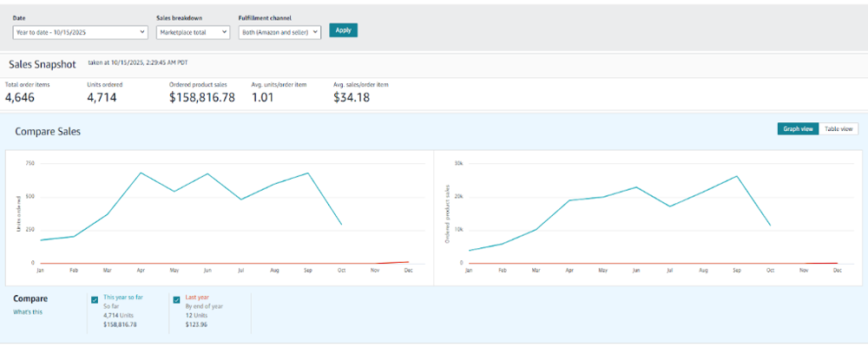
Task: Click September peak on Ordered product sales chart
Action: coord(737,176)
